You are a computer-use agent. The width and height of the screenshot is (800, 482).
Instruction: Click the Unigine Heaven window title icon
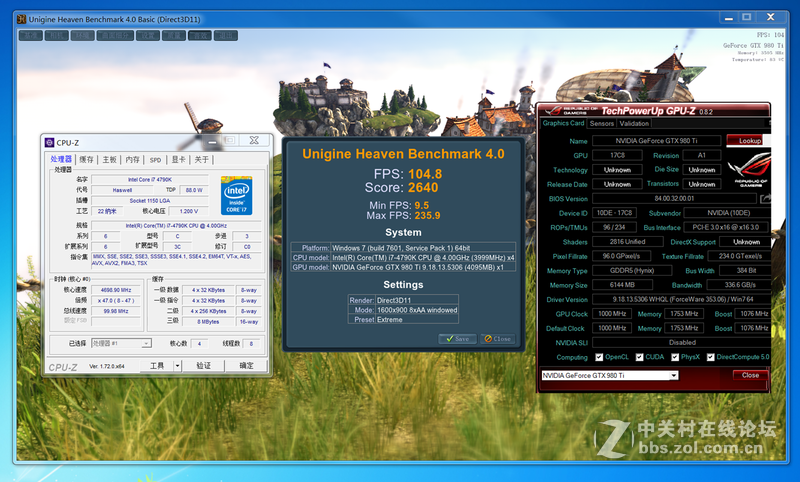tap(21, 19)
